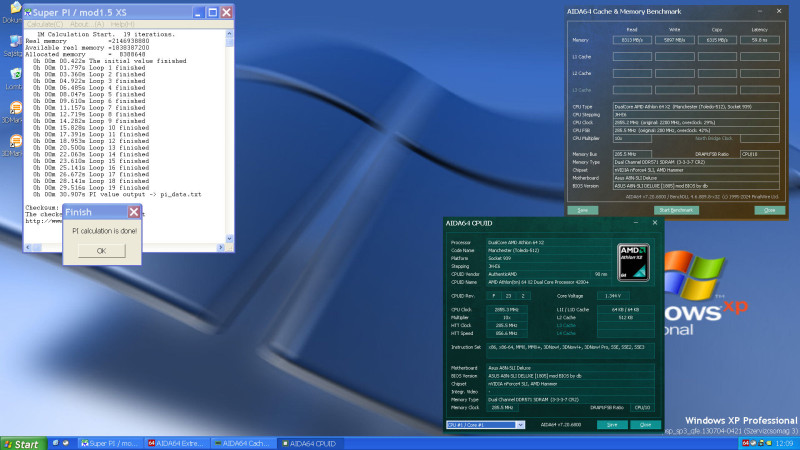Screen dimensions: 800x450
Task: Click the second Quick Launch icon beside Start
Action: point(66,443)
